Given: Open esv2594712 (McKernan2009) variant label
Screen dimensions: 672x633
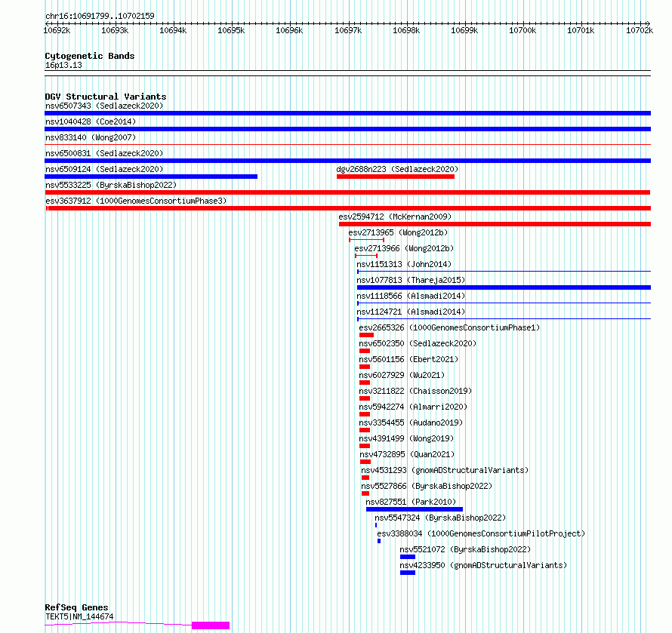Looking at the screenshot, I should (395, 217).
